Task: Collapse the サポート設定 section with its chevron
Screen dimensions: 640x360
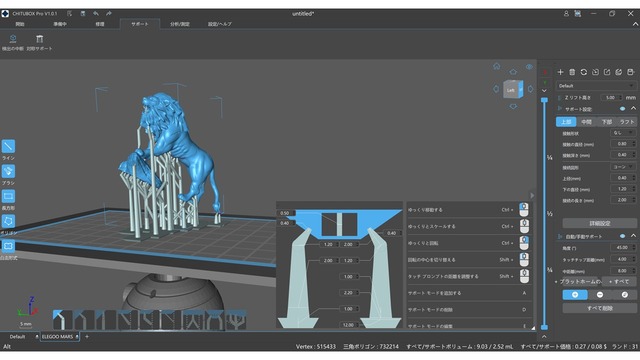Action: pos(633,109)
